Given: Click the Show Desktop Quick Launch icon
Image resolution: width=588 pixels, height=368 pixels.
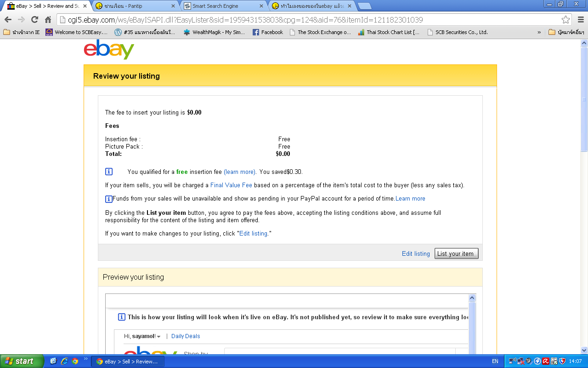Looking at the screenshot, I should pyautogui.click(x=53, y=361).
